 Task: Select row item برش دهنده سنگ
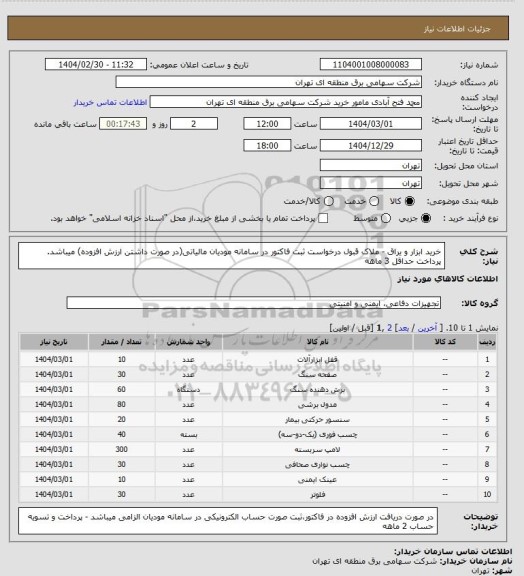258,389
